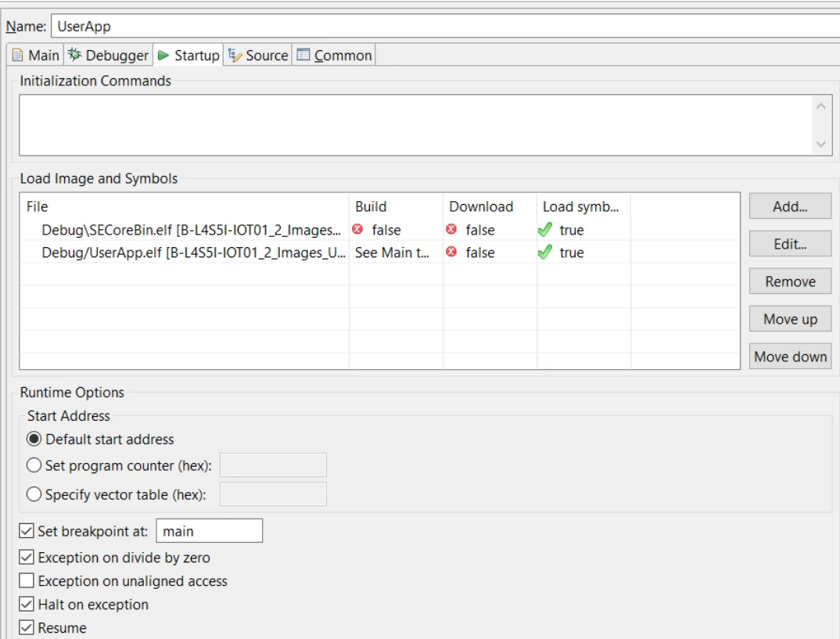Click the Source tab icon
Viewport: 840px width, 639px height.
coord(235,56)
